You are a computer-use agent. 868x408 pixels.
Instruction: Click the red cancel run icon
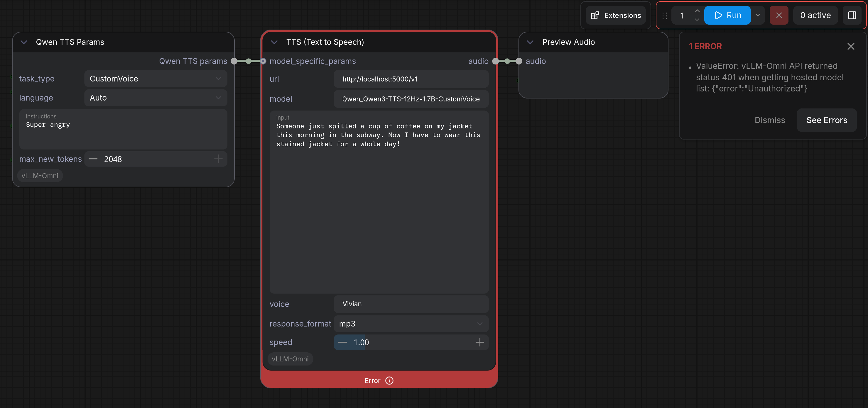click(x=779, y=15)
